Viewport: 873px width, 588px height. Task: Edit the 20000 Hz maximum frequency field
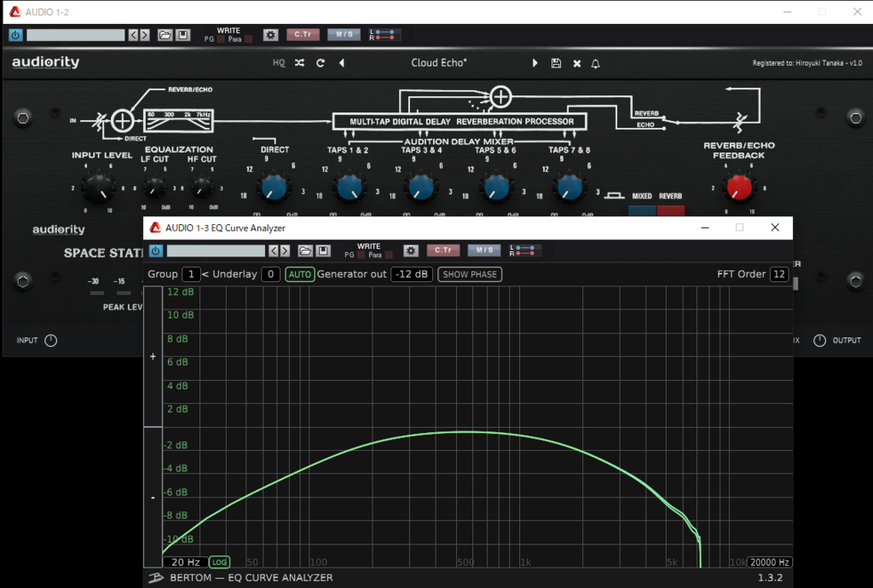point(770,562)
